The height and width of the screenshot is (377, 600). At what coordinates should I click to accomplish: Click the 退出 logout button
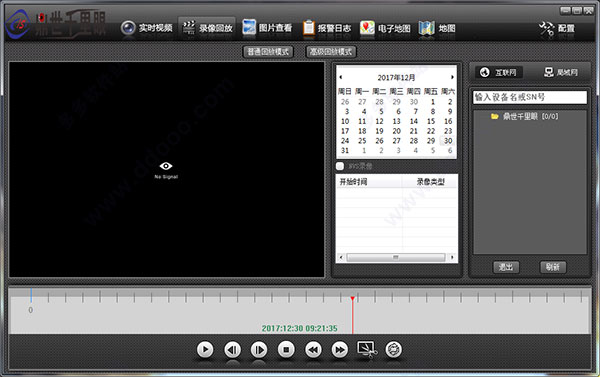click(x=506, y=267)
